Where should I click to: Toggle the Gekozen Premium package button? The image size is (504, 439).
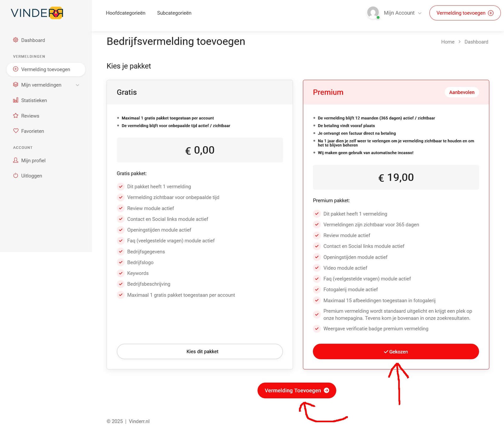(x=396, y=351)
